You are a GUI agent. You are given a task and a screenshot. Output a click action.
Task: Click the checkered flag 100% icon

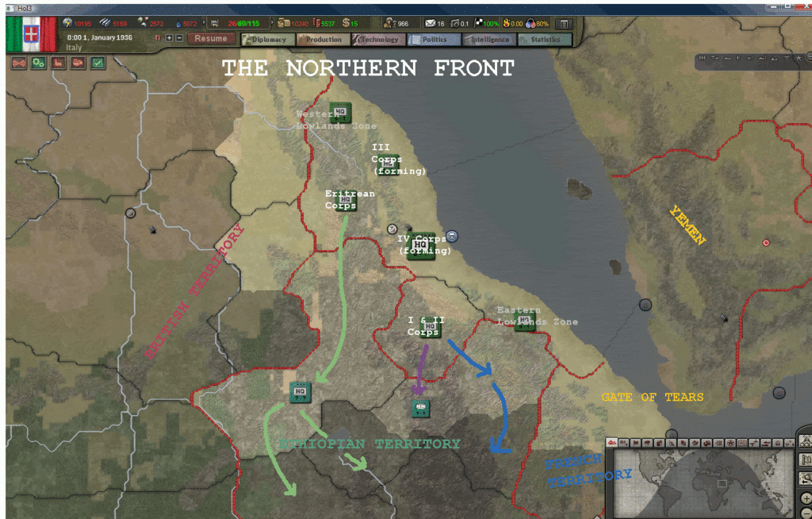tap(480, 23)
